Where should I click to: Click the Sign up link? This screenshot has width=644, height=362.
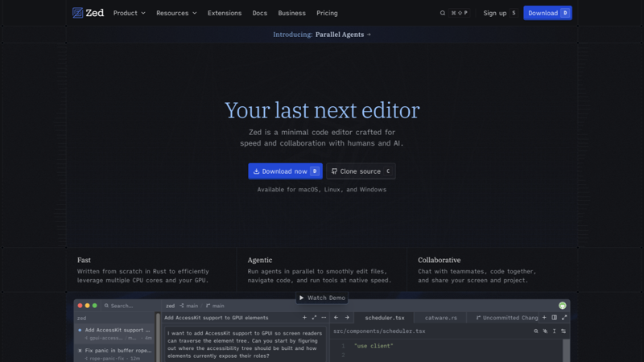(x=494, y=13)
